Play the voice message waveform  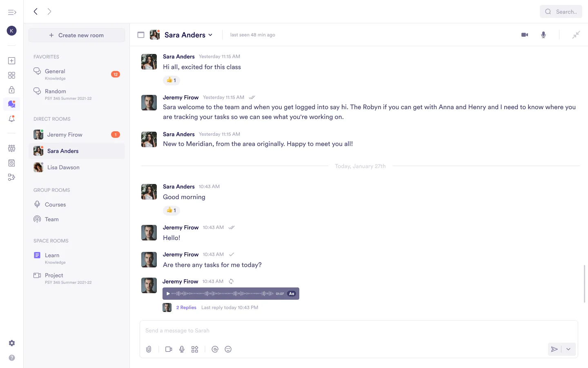168,294
